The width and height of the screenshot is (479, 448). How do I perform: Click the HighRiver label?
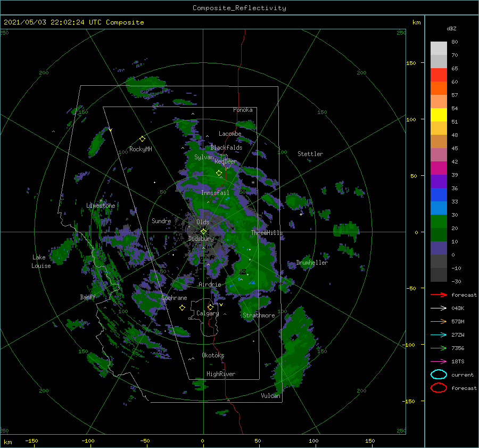(x=221, y=374)
